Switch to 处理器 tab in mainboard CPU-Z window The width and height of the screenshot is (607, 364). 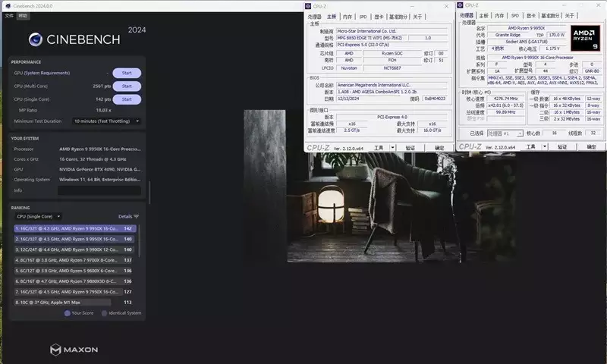click(x=314, y=17)
